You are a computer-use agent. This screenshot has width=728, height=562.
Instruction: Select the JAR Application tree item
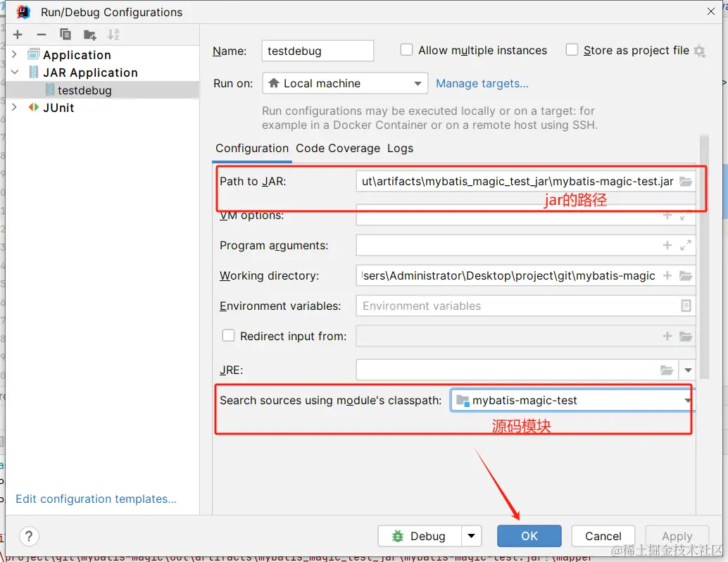[x=91, y=73]
